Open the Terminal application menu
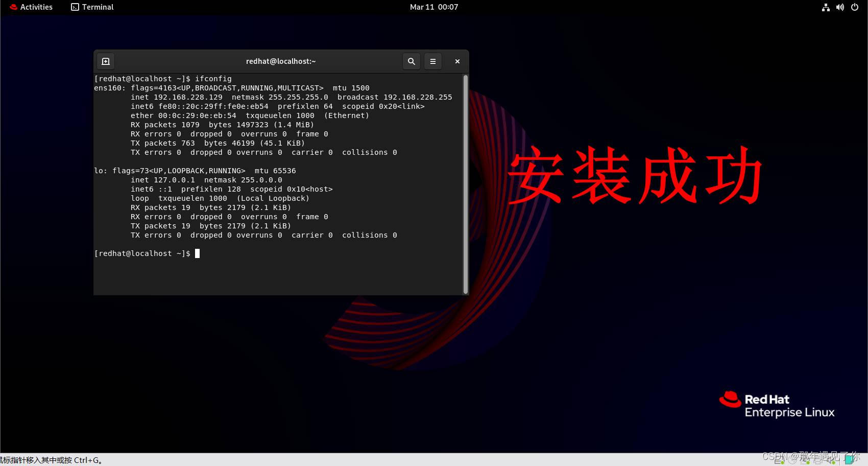This screenshot has height=466, width=868. [x=91, y=7]
